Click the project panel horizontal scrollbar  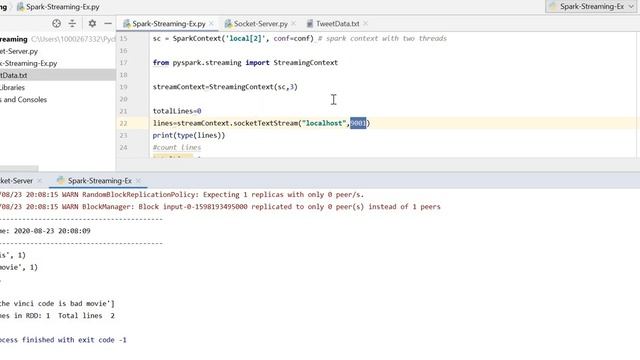(19, 168)
